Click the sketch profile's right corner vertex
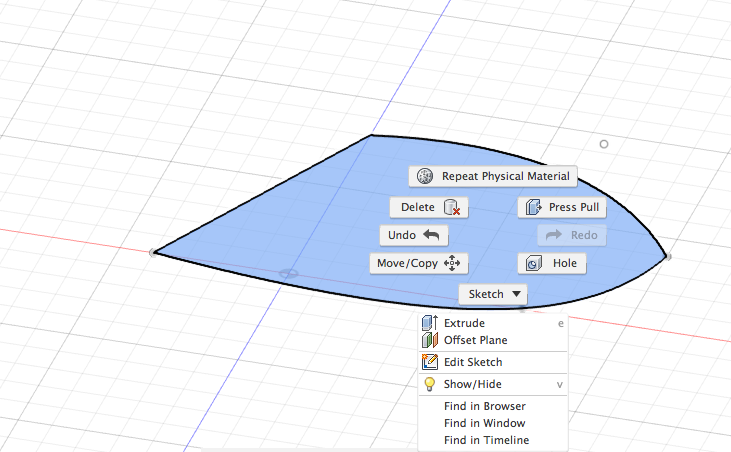This screenshot has width=731, height=452. point(668,257)
